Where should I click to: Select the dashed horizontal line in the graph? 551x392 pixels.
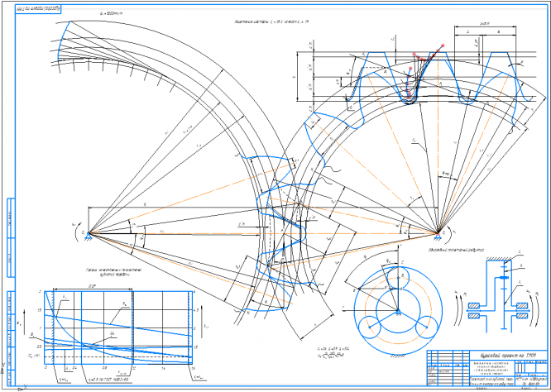[118, 357]
